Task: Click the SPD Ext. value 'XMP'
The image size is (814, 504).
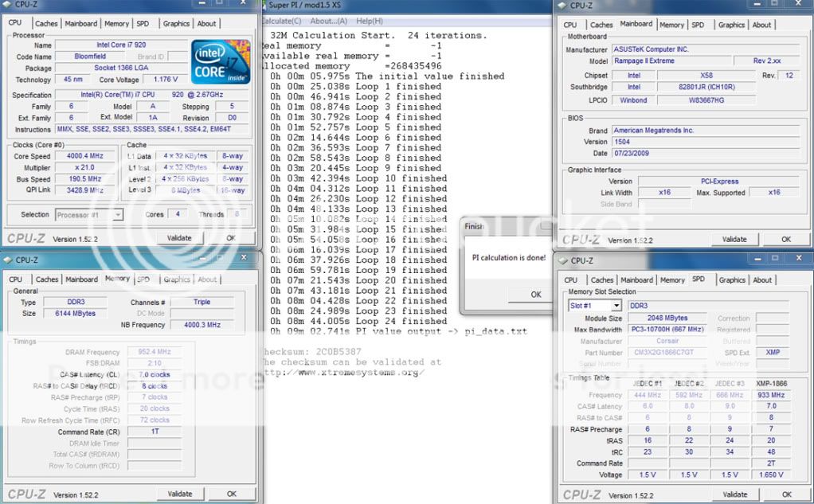Action: click(x=773, y=352)
